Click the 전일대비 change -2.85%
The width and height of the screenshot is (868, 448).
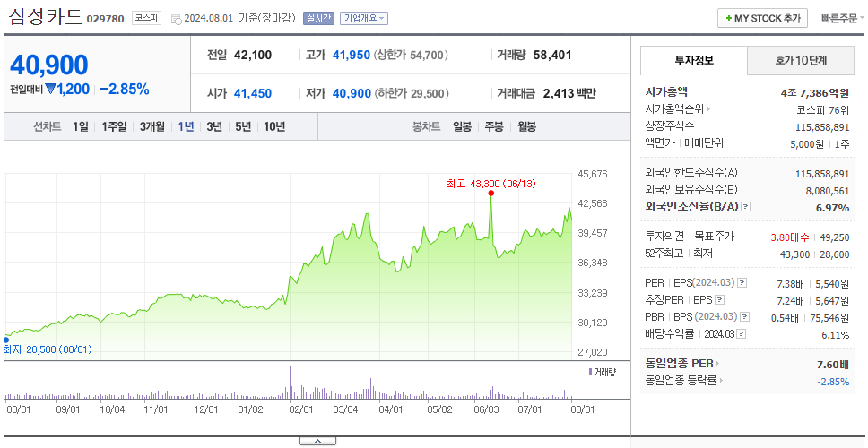pyautogui.click(x=125, y=89)
